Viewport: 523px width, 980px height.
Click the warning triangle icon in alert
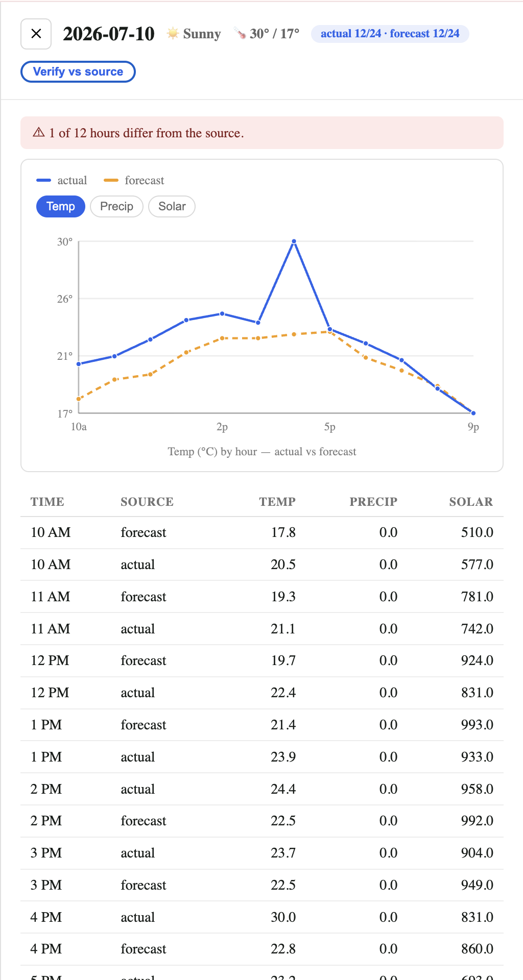pos(39,133)
